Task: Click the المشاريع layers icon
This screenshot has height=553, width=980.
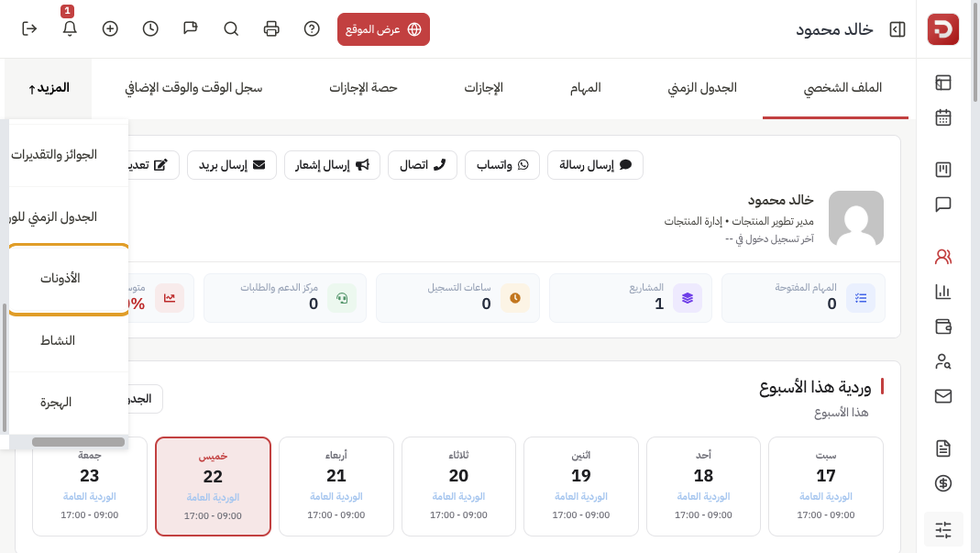Action: pos(688,298)
